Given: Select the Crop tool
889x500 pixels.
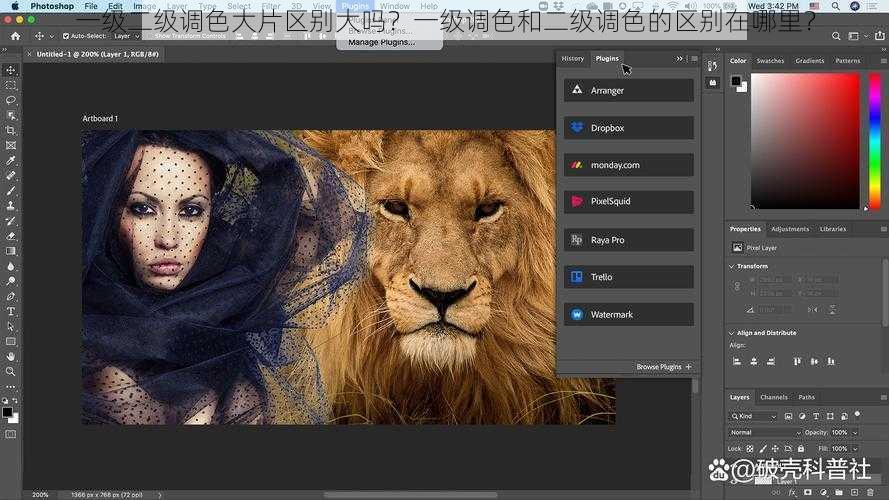Looking at the screenshot, I should (x=11, y=130).
